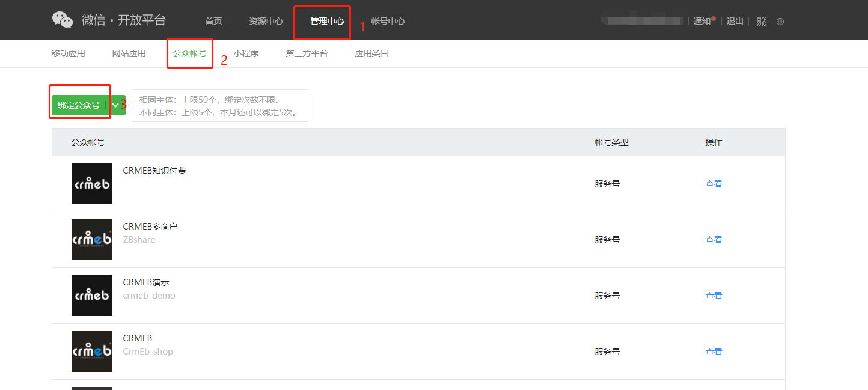Click the CRMEB演示 account name
The image size is (868, 390).
click(146, 282)
